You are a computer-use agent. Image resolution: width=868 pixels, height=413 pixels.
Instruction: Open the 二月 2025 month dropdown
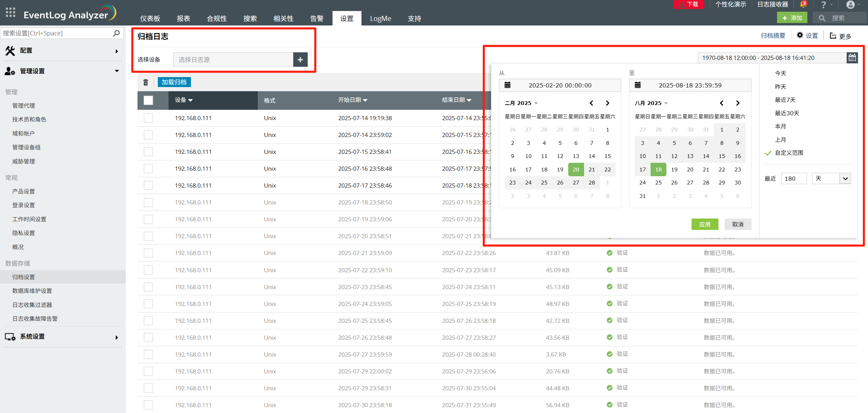click(521, 103)
